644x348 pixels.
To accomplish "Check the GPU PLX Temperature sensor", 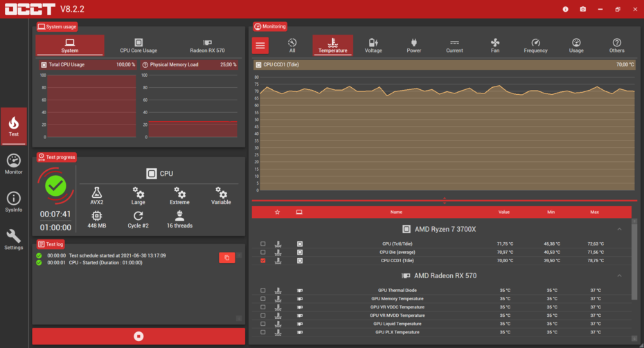I will coord(263,332).
